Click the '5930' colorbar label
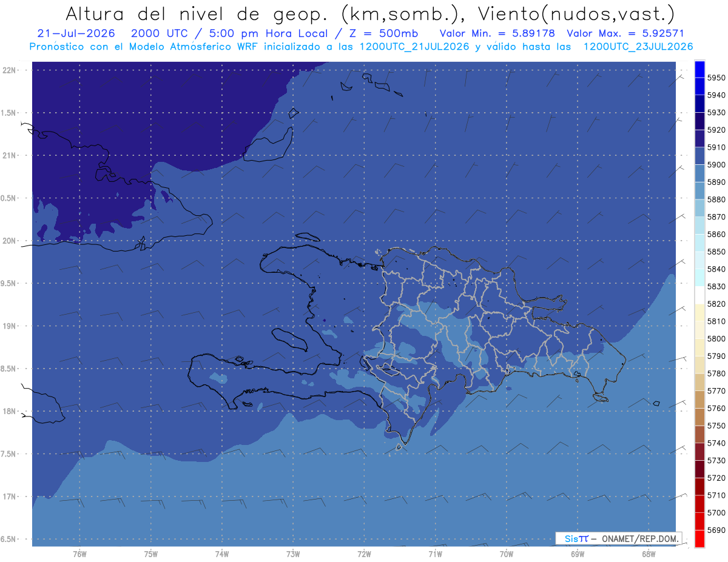Image resolution: width=728 pixels, height=562 pixels. pyautogui.click(x=716, y=113)
